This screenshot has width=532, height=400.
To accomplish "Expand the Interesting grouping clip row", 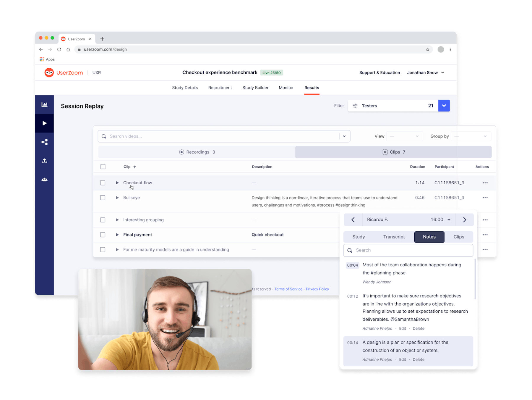I will [x=117, y=220].
